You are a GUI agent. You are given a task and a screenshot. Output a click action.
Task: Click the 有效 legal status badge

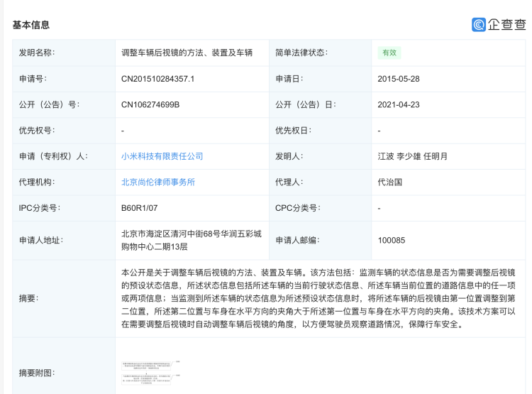pos(389,53)
